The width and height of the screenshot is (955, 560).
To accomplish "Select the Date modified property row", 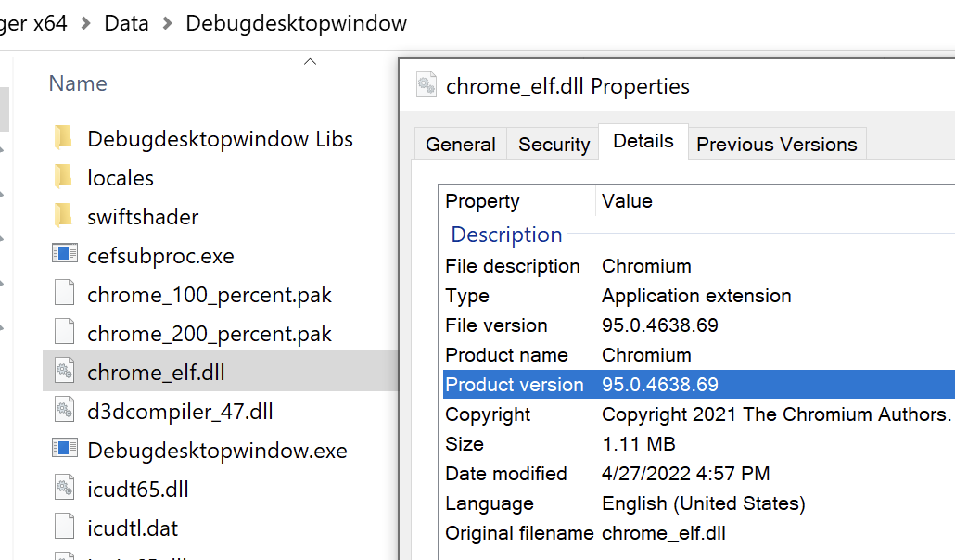I will pyautogui.click(x=698, y=474).
